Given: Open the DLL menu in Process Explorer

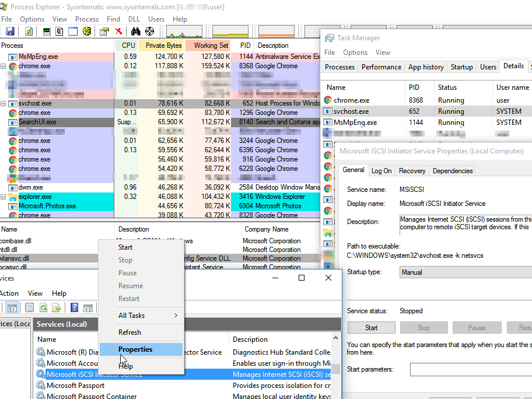Looking at the screenshot, I should [x=134, y=19].
